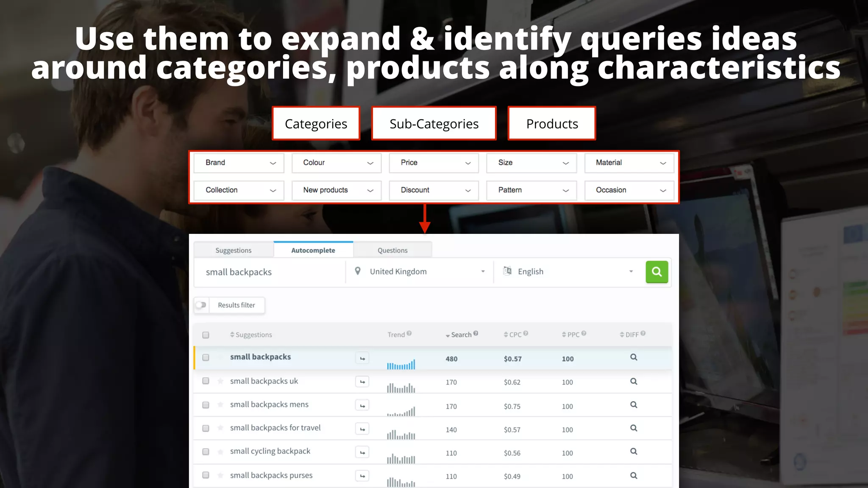Click the Products box
868x488 pixels.
[x=552, y=123]
